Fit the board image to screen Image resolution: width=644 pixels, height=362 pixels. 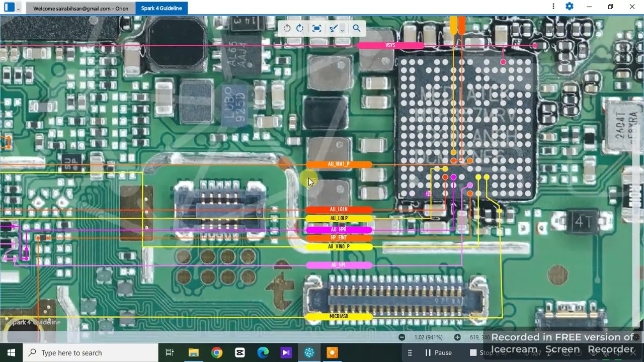point(316,28)
